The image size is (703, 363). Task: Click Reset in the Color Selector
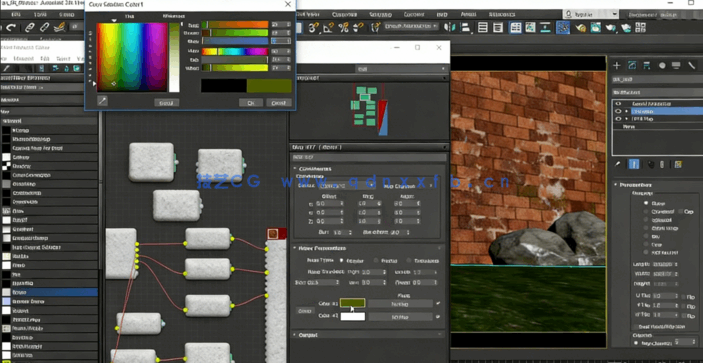[x=166, y=103]
